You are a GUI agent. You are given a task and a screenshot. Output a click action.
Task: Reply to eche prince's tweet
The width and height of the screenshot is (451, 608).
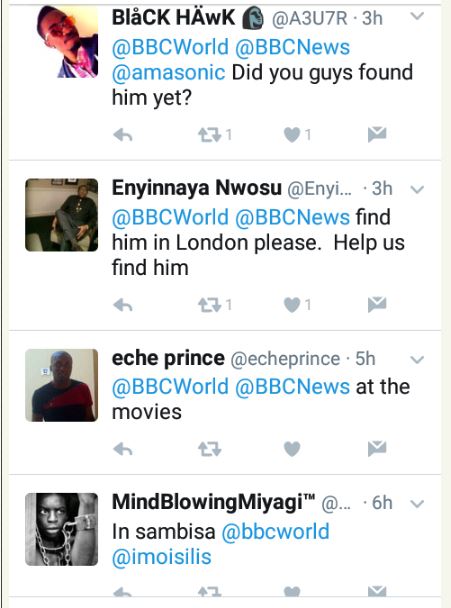pos(123,449)
